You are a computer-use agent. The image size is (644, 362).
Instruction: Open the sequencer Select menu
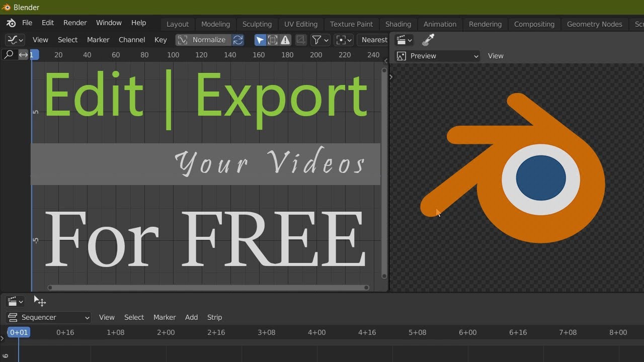[x=134, y=317]
